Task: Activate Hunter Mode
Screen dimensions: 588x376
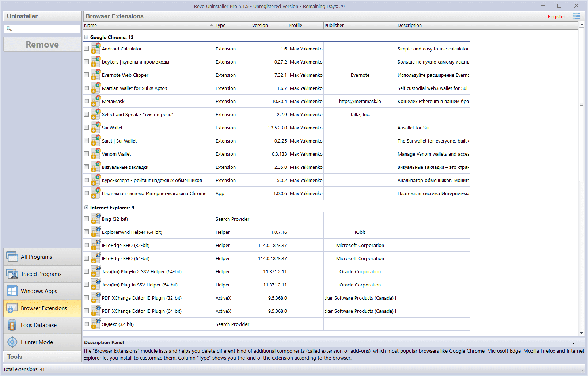Action: pyautogui.click(x=42, y=342)
